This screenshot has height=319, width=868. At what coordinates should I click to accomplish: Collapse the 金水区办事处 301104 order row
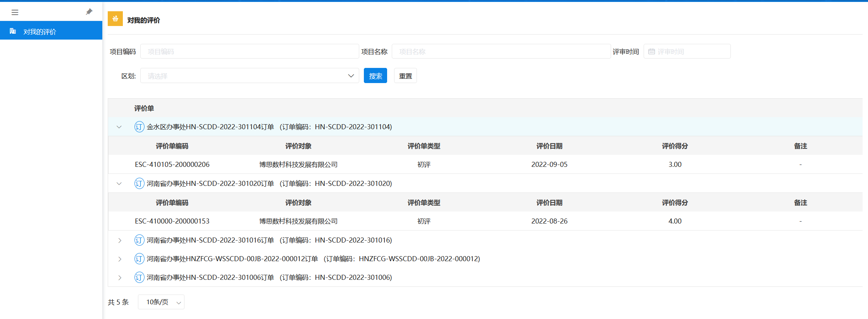[119, 127]
